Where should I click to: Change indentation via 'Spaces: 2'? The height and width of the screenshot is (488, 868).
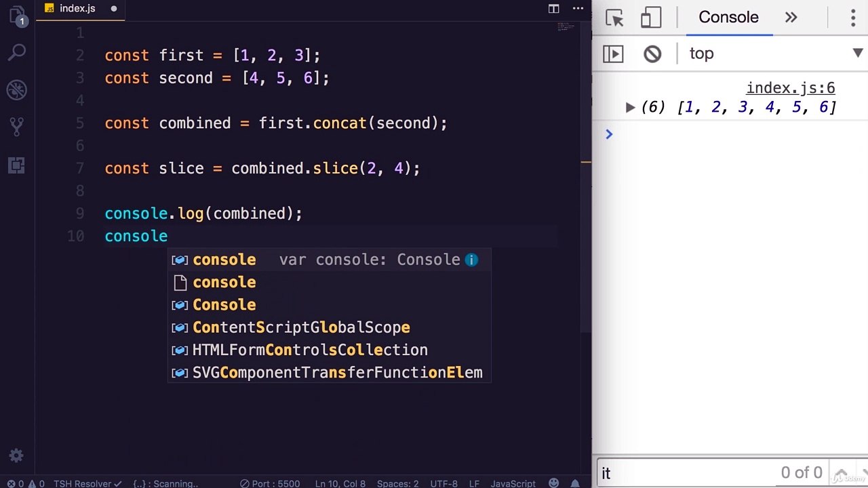pyautogui.click(x=397, y=483)
